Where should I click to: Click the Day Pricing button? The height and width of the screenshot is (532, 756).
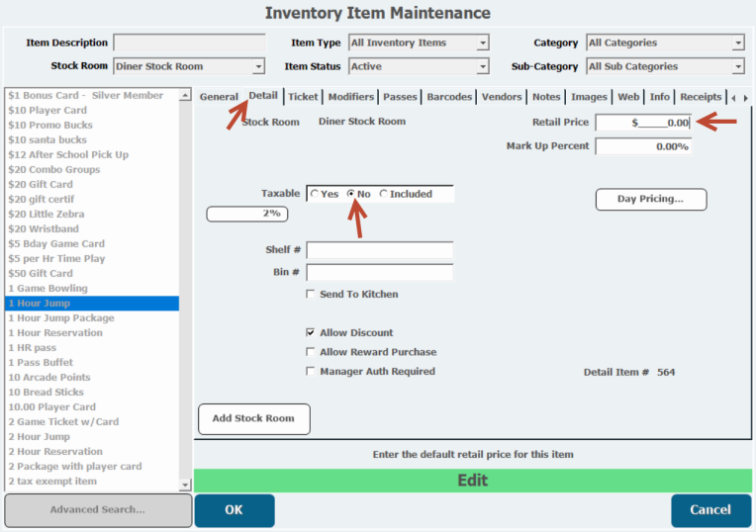pos(650,199)
